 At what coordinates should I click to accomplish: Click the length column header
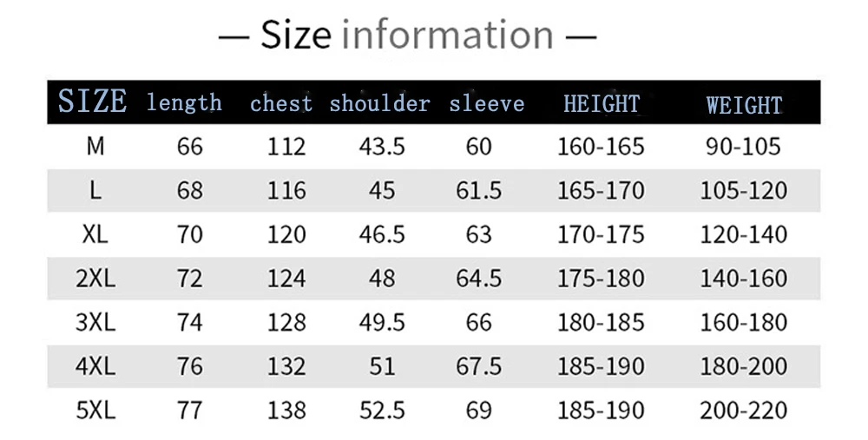point(184,102)
